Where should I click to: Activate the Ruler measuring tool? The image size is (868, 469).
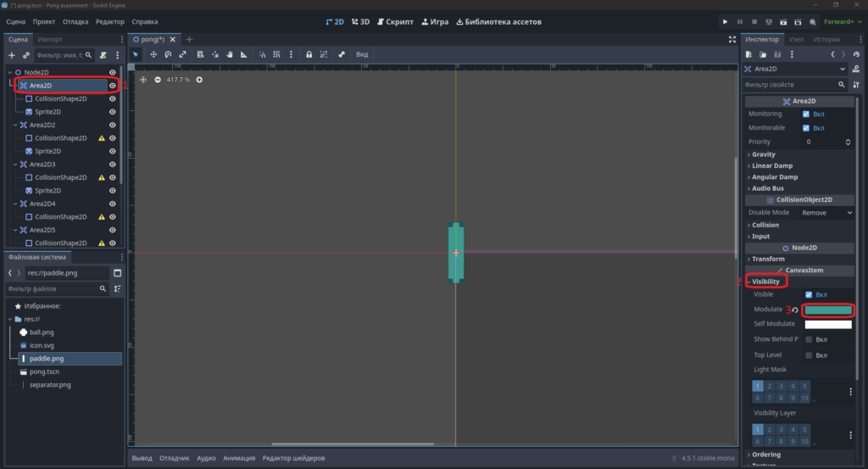[x=243, y=54]
